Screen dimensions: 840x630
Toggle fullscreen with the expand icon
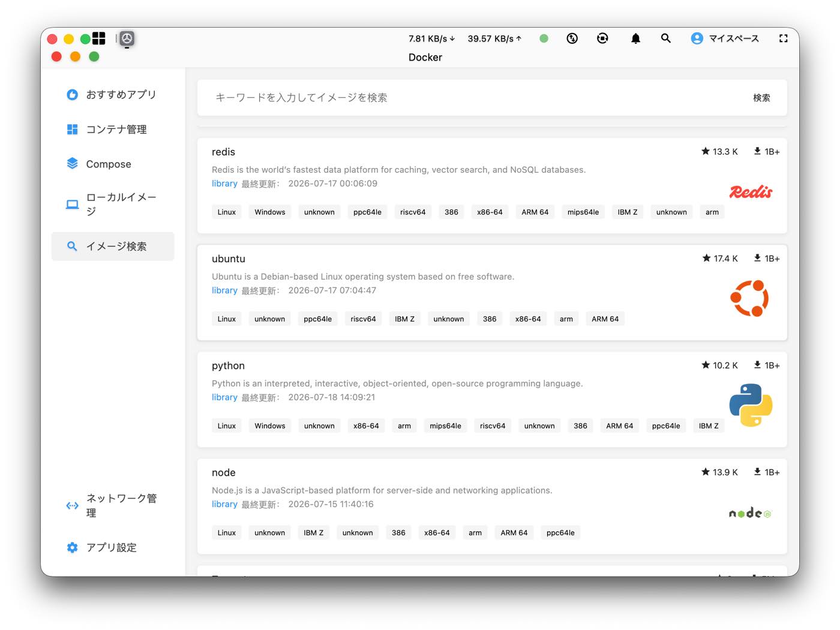pyautogui.click(x=783, y=38)
